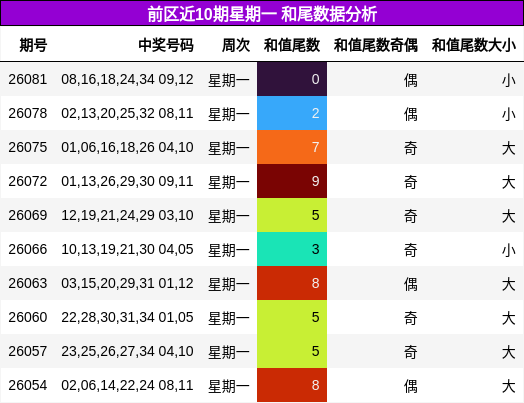Click the 期号 column header
This screenshot has width=524, height=403.
coord(33,45)
